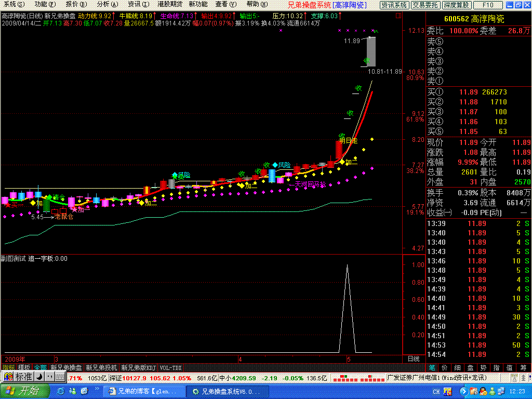
Task: Switch to 筹 chip distribution tab
Action: [x=523, y=367]
